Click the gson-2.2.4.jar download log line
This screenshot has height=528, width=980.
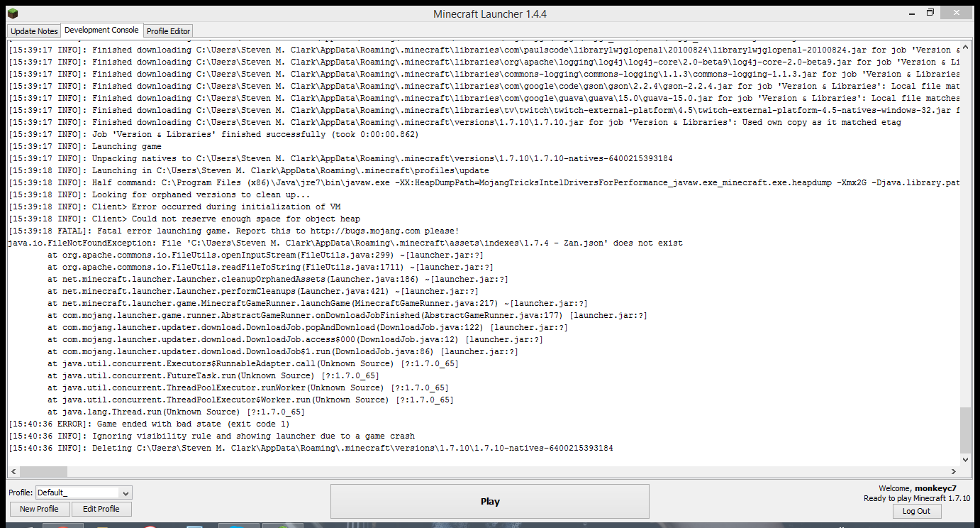(484, 86)
